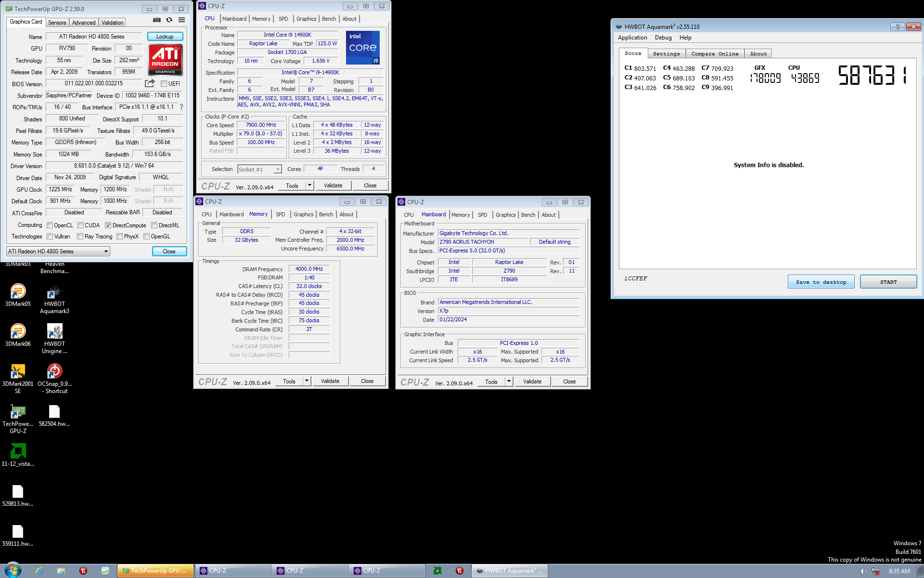The height and width of the screenshot is (578, 924).
Task: Open 3DMark06 desktop icon
Action: click(x=18, y=335)
